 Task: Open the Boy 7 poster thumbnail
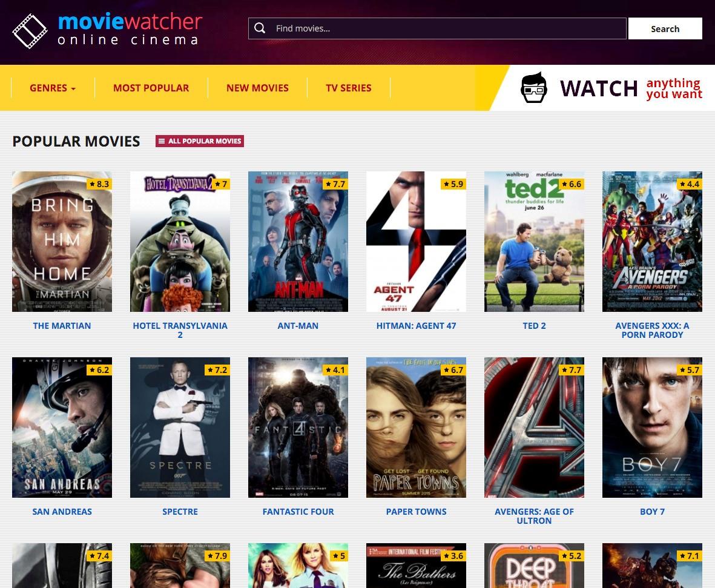pyautogui.click(x=652, y=428)
